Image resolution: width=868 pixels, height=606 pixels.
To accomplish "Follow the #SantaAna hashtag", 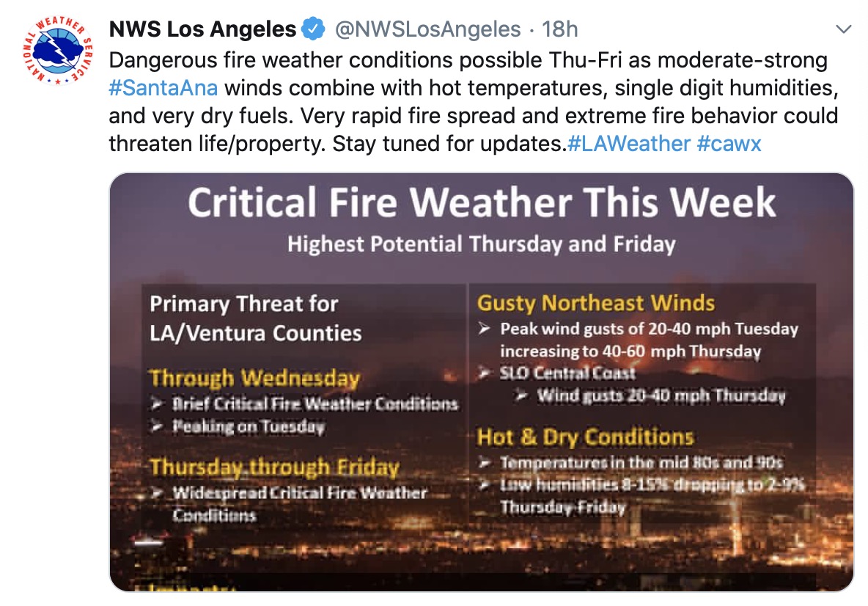I will pyautogui.click(x=163, y=88).
